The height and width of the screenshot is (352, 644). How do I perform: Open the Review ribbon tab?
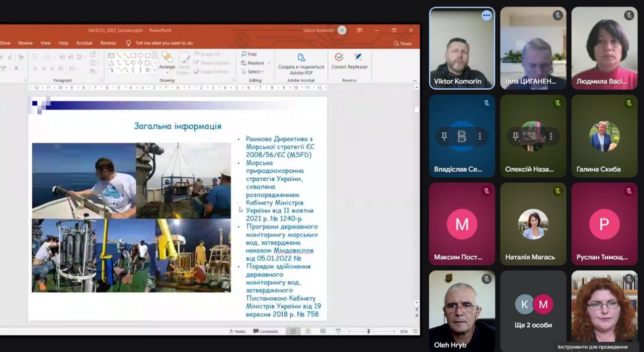point(25,43)
